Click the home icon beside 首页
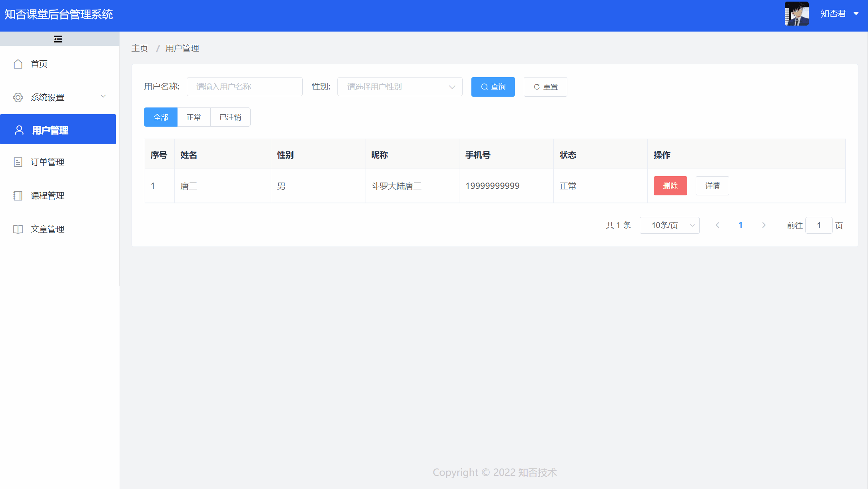Screen dimensions: 868x489 pos(18,64)
